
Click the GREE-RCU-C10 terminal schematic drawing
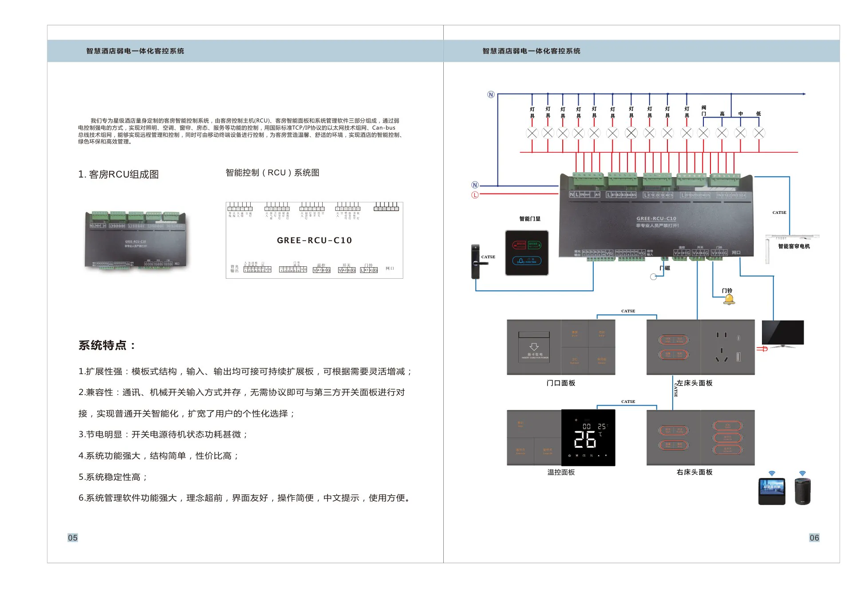314,240
